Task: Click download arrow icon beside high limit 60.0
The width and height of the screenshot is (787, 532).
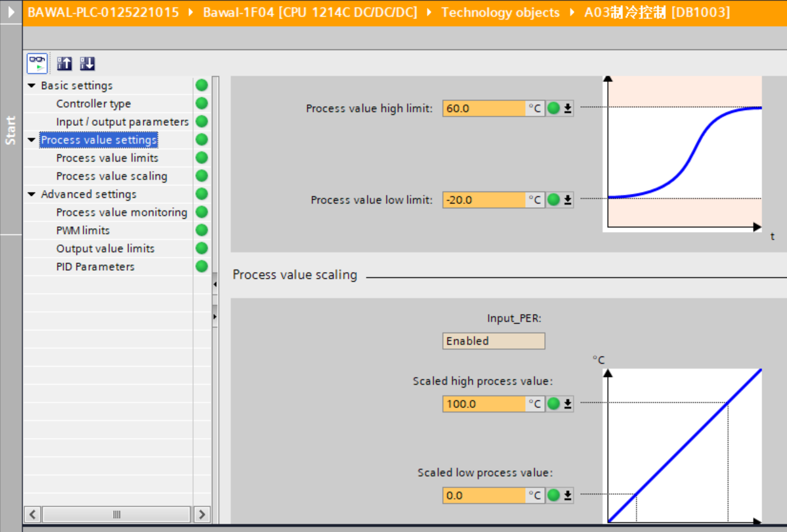Action: pyautogui.click(x=568, y=109)
